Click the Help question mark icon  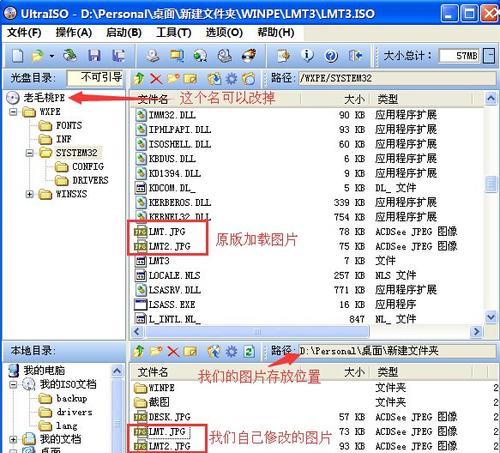point(331,55)
